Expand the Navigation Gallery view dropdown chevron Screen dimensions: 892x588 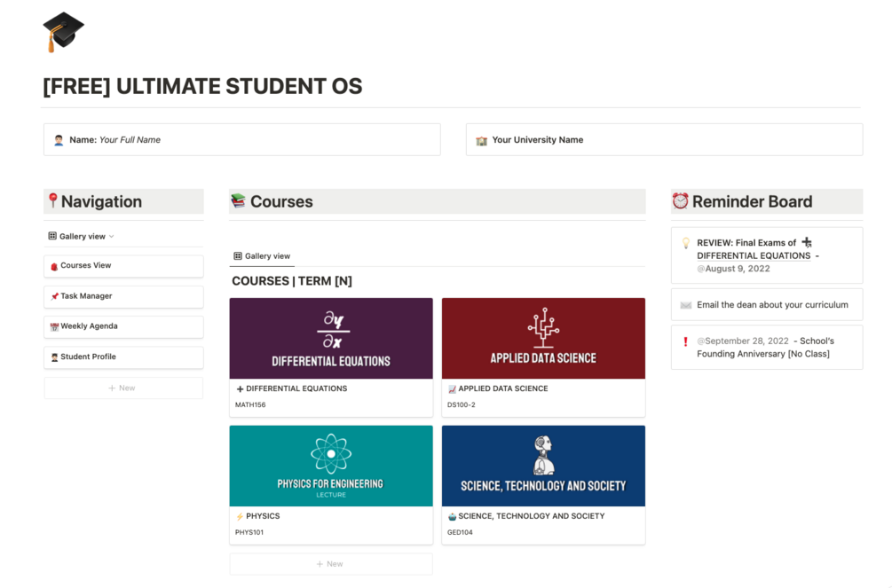[x=112, y=237]
